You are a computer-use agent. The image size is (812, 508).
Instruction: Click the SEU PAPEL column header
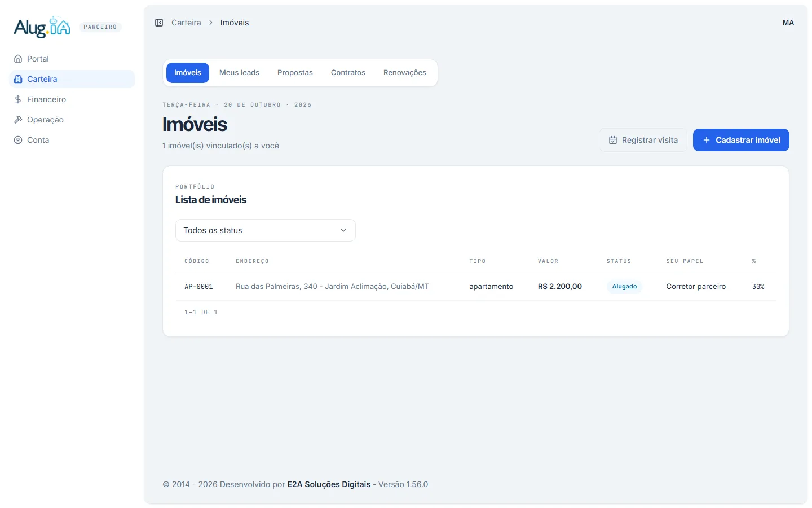[x=685, y=261]
